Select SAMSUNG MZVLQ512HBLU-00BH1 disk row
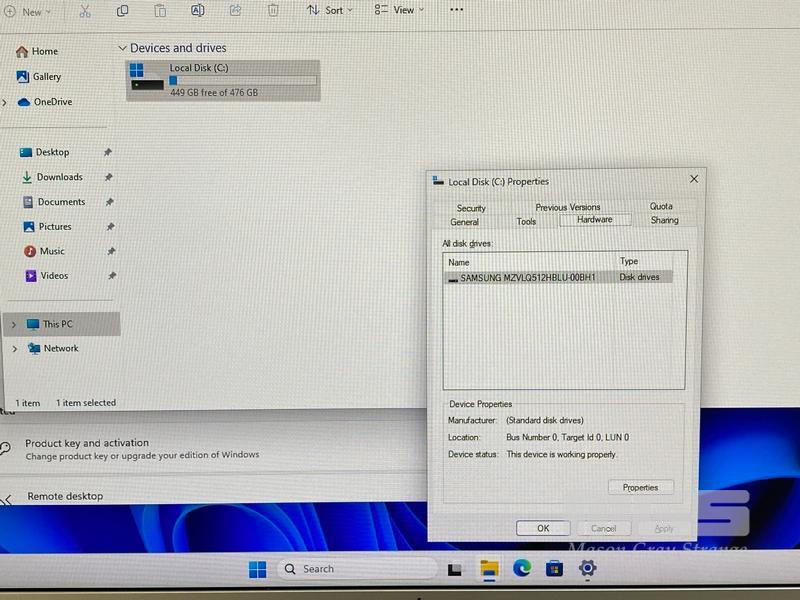The image size is (800, 600). [x=559, y=278]
